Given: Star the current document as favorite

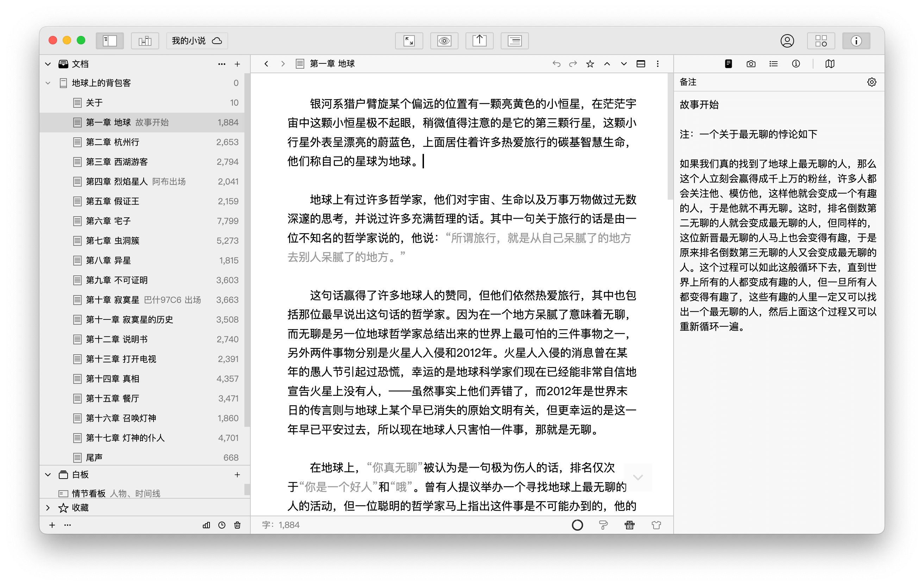Looking at the screenshot, I should pos(590,64).
